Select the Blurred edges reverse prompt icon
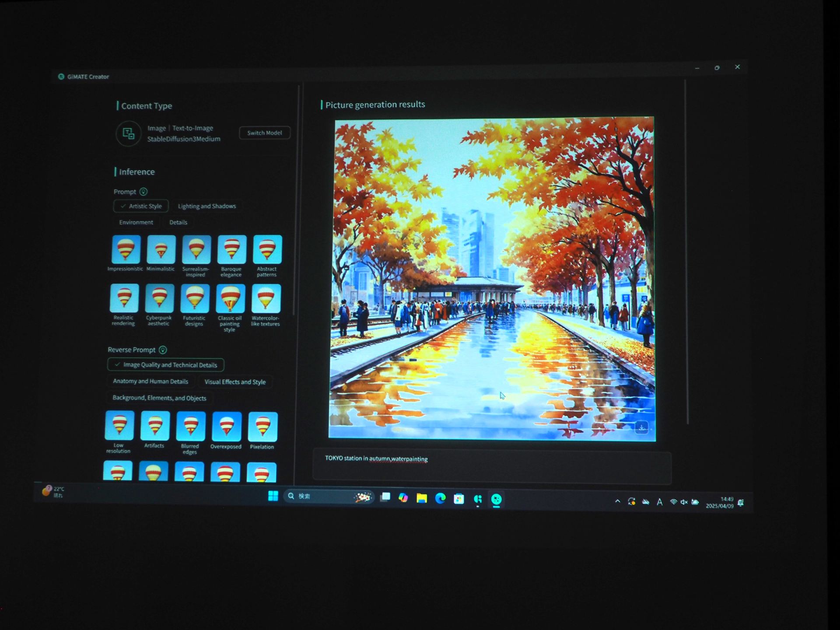The width and height of the screenshot is (840, 630). [x=191, y=426]
